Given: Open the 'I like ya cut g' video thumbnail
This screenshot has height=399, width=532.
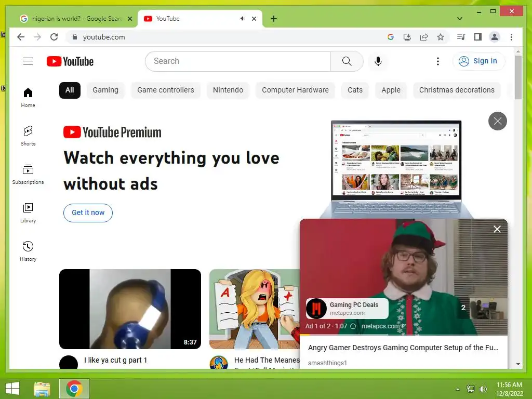Looking at the screenshot, I should [130, 309].
